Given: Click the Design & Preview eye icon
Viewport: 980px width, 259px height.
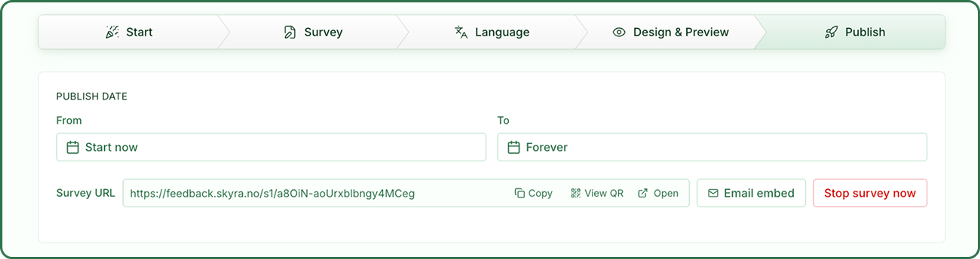Looking at the screenshot, I should (619, 32).
